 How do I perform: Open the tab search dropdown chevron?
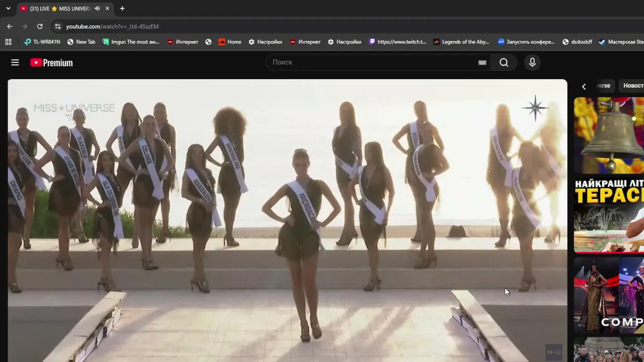pos(8,9)
